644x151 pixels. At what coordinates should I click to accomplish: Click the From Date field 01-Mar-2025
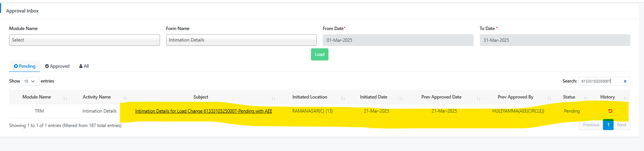click(x=398, y=40)
